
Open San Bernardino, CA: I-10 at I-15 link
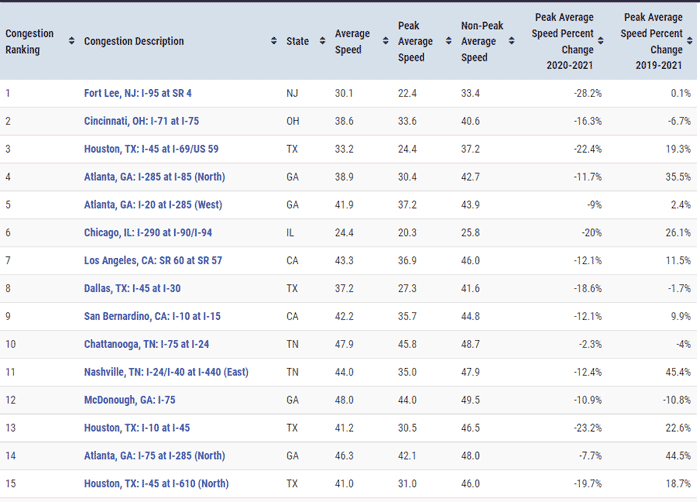pyautogui.click(x=152, y=316)
